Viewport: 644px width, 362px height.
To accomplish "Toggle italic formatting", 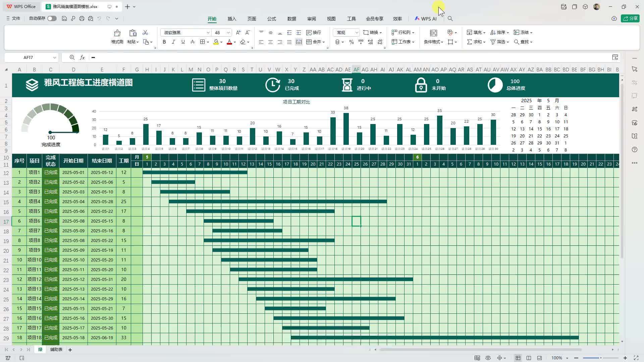I will pos(173,42).
